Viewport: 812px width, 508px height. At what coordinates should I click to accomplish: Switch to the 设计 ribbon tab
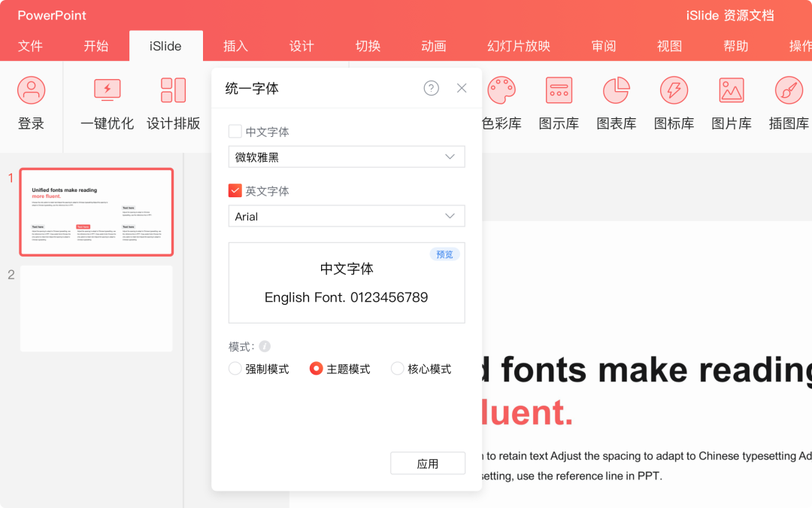coord(301,46)
